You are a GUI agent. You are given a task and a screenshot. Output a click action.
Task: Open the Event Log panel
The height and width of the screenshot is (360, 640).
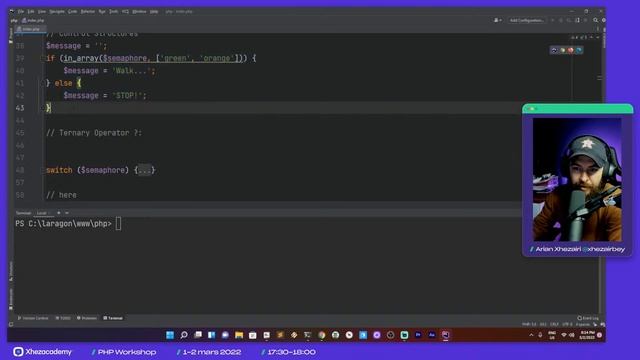click(588, 318)
